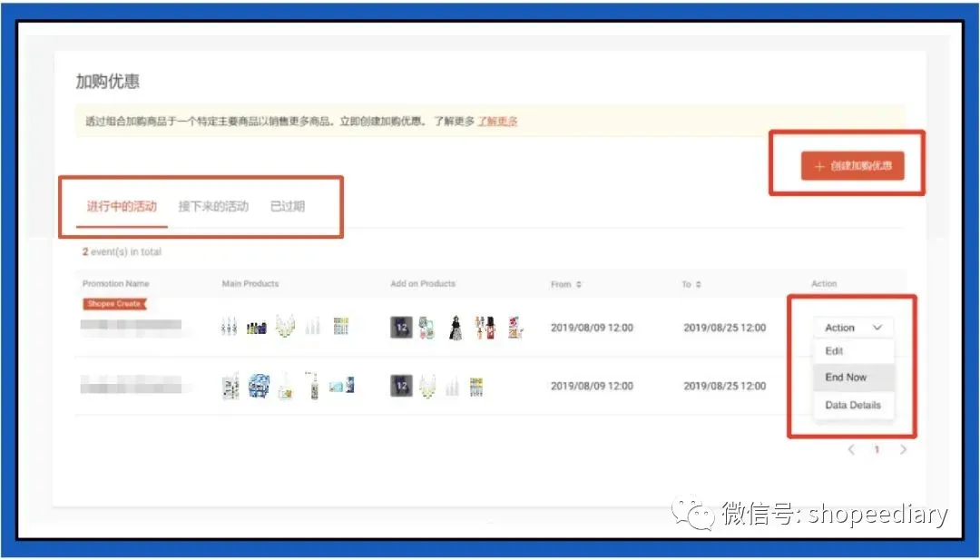Click first add-on product thumbnail in second row

point(401,386)
